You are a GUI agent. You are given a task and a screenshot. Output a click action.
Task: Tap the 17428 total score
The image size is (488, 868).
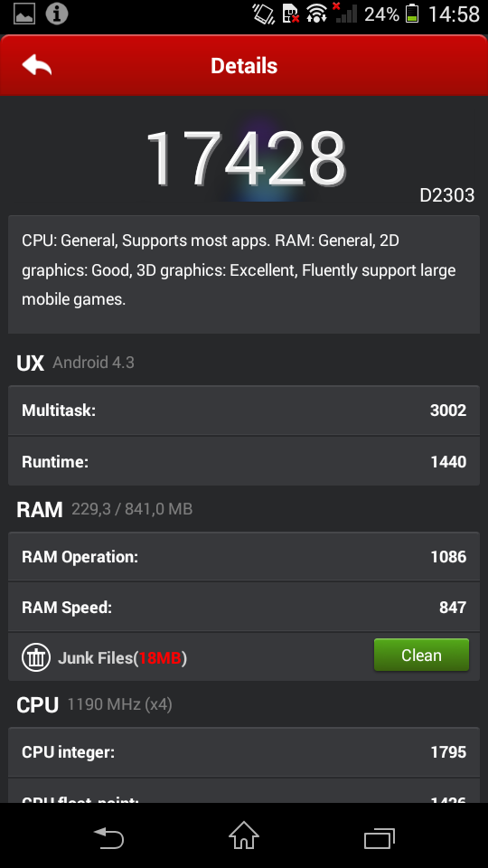pyautogui.click(x=246, y=158)
